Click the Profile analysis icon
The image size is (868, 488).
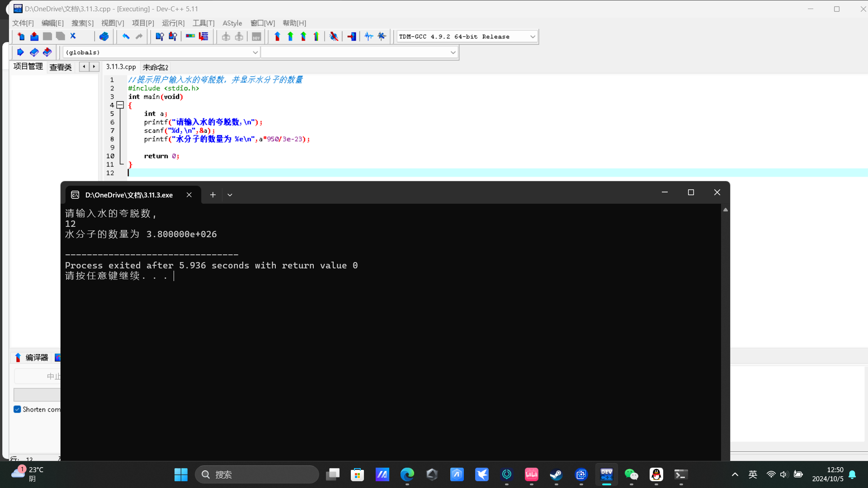point(369,37)
